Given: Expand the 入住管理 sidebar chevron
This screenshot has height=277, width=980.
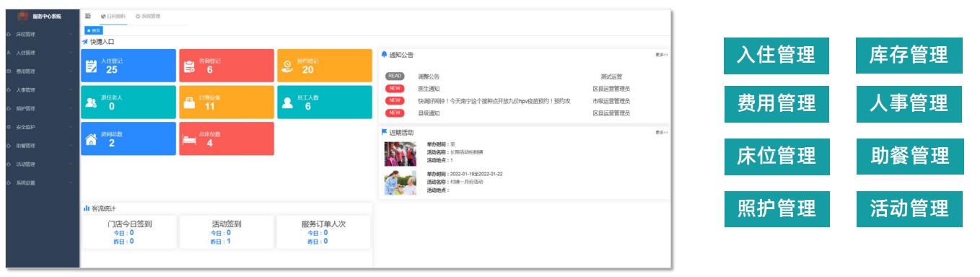Looking at the screenshot, I should tap(71, 53).
